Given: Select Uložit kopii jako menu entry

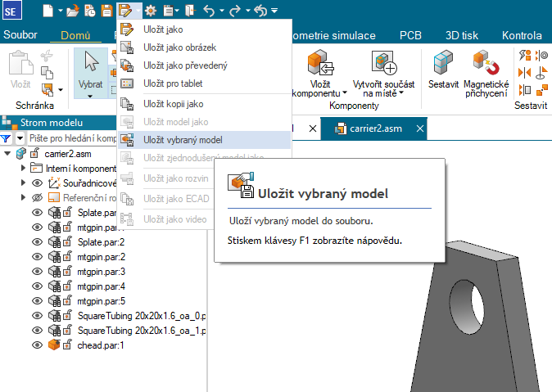Looking at the screenshot, I should tap(173, 104).
